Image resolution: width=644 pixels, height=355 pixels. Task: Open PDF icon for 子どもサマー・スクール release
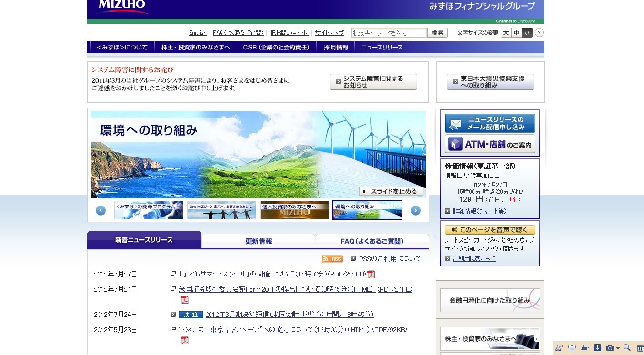371,274
